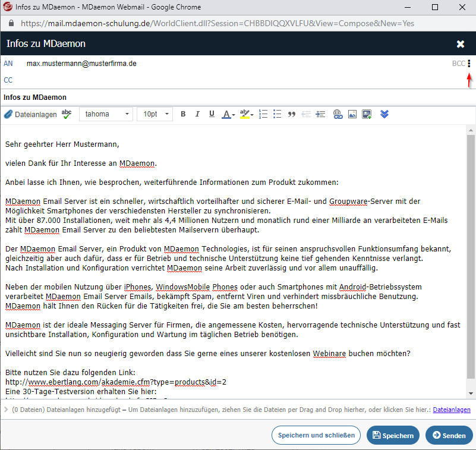Click the Speichern und schließen button
476x450 pixels.
pyautogui.click(x=316, y=436)
